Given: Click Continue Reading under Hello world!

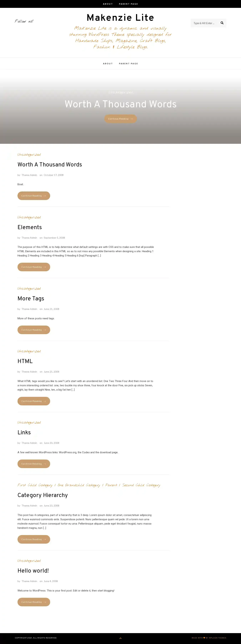Looking at the screenshot, I should click(34, 602).
